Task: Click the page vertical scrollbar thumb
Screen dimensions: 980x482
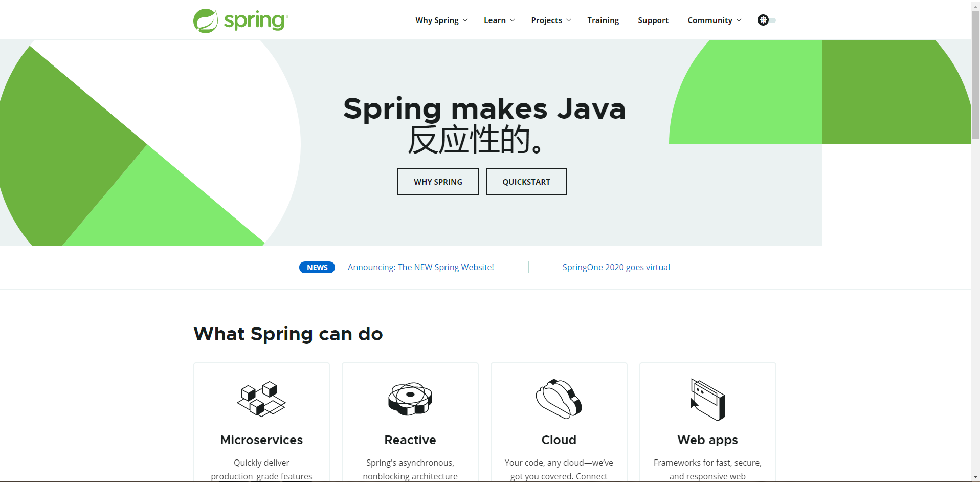Action: [975, 74]
